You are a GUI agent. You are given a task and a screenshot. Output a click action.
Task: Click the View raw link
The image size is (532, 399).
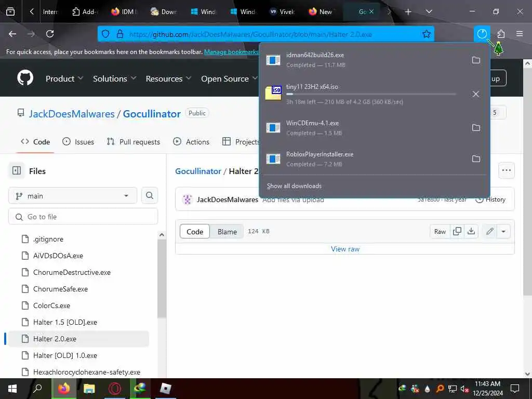[345, 249]
